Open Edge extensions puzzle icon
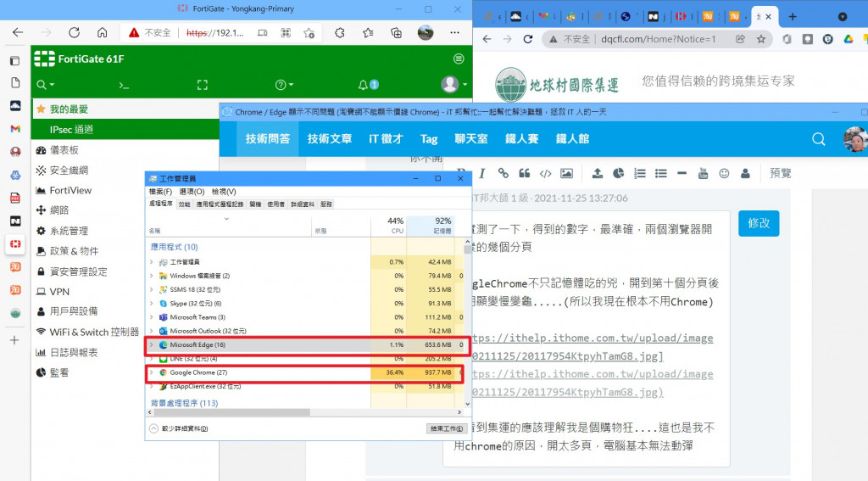Screen dimensions: 868x481 coord(339,33)
